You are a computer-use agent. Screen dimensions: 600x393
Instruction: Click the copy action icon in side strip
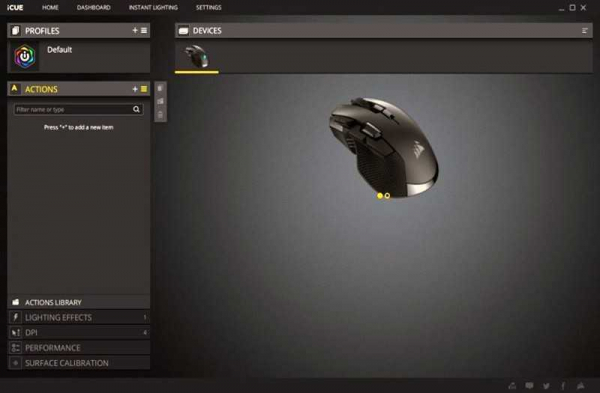pos(160,88)
